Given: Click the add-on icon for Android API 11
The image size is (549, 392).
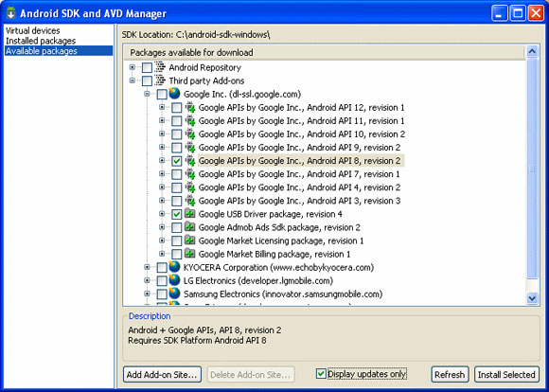Looking at the screenshot, I should coord(190,120).
